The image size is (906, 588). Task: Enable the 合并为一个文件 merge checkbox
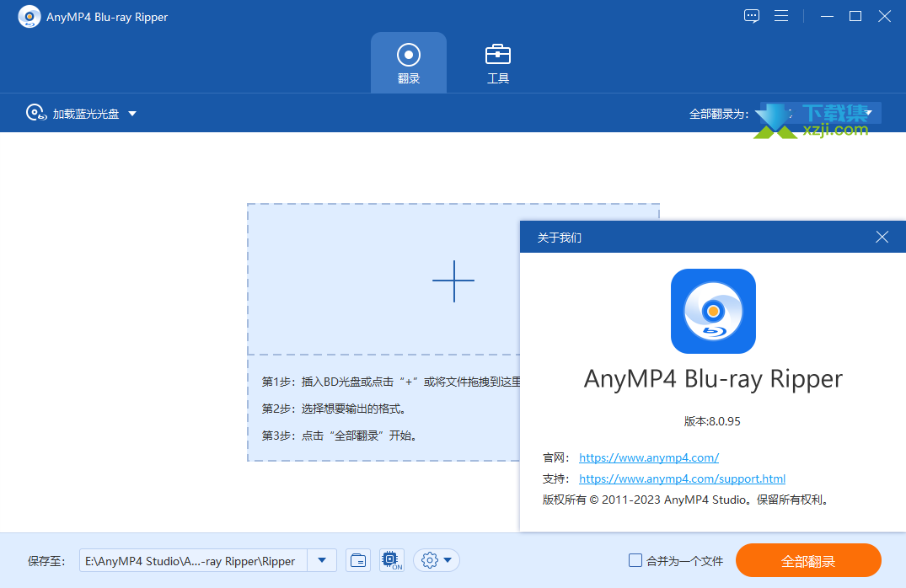(635, 560)
